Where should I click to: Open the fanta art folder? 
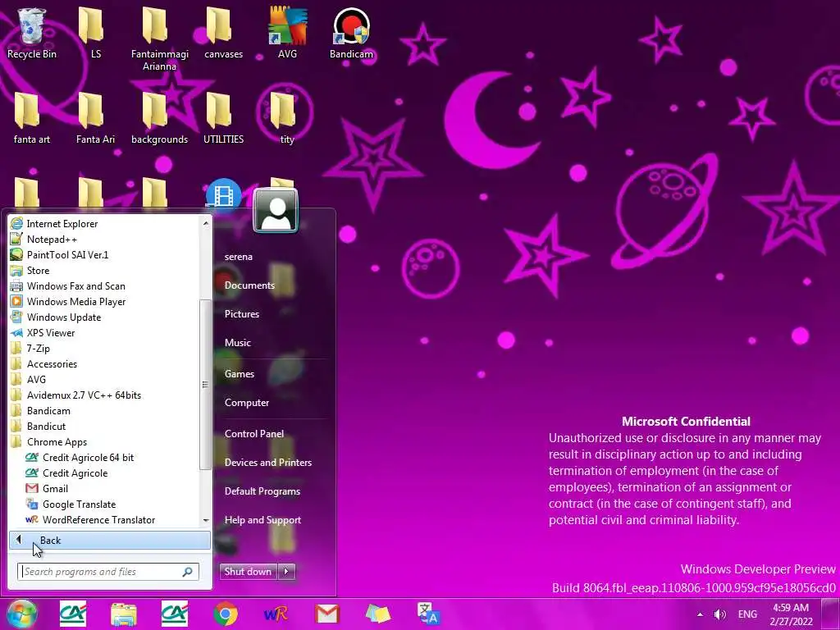pos(32,118)
